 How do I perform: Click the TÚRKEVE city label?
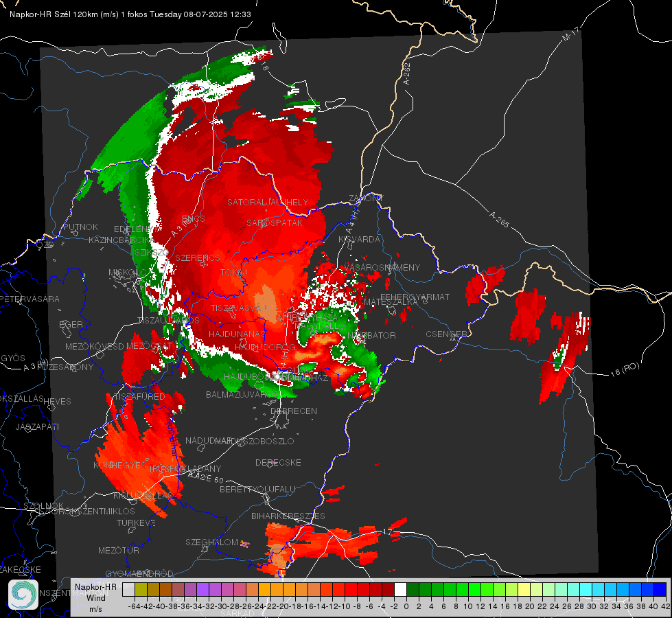[136, 523]
